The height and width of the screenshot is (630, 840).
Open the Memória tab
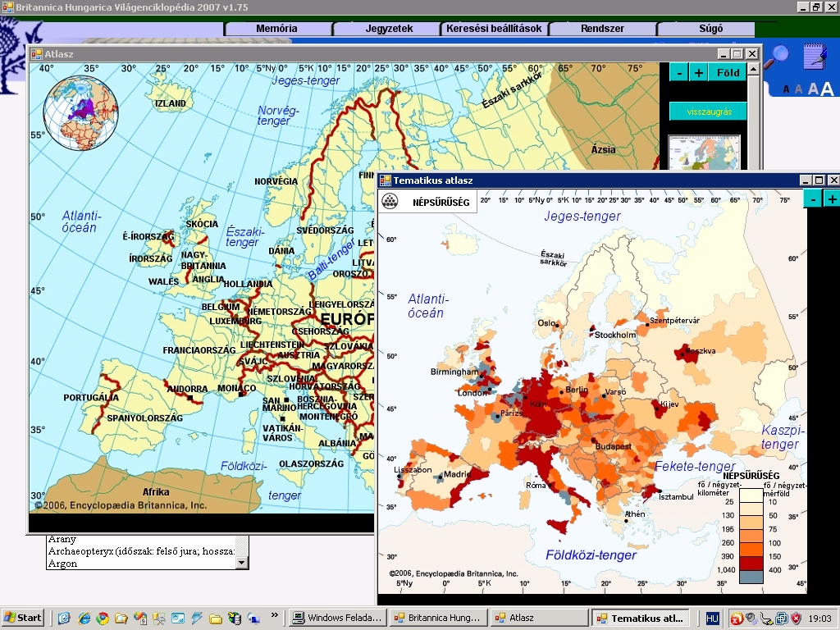pos(277,29)
